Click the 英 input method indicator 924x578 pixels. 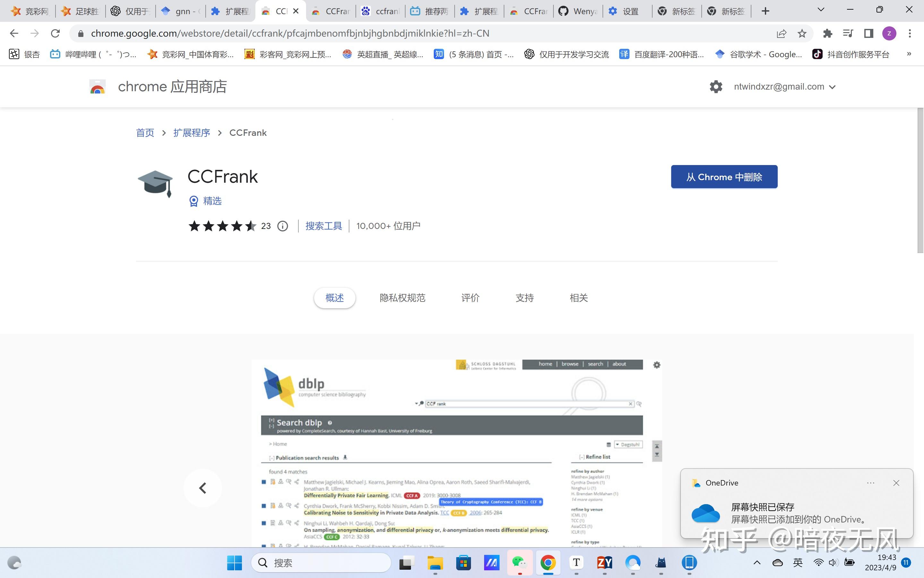(798, 562)
